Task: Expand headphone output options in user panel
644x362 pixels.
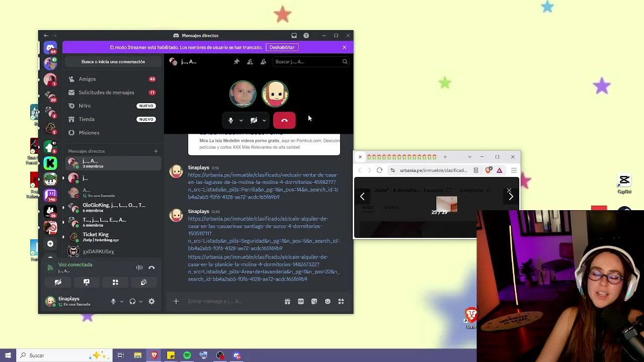Action: 140,302
